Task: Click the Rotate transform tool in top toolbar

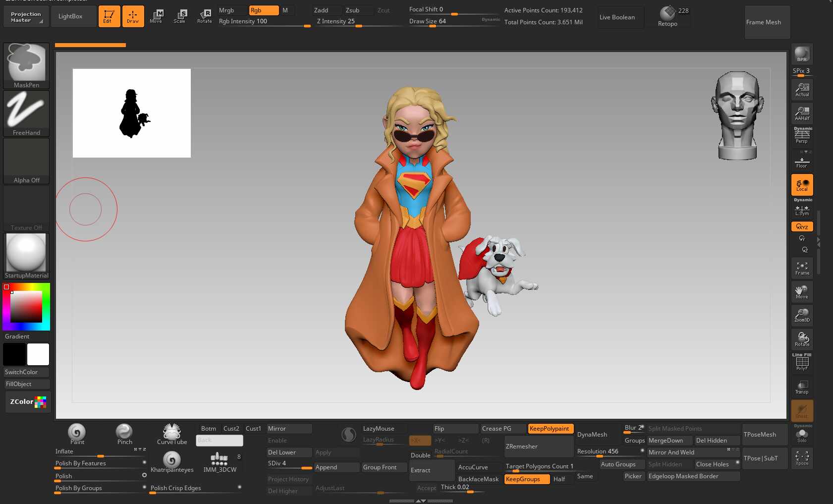Action: [x=204, y=16]
